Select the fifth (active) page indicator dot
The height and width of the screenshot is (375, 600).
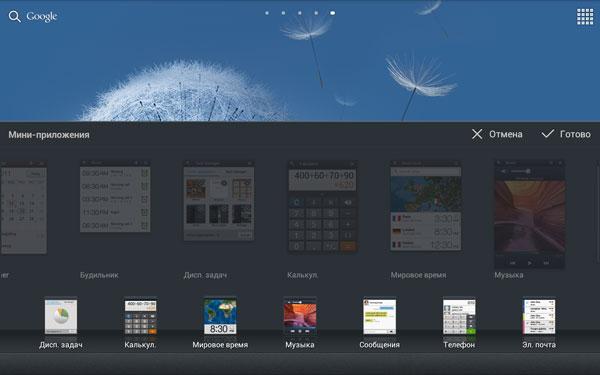(333, 13)
